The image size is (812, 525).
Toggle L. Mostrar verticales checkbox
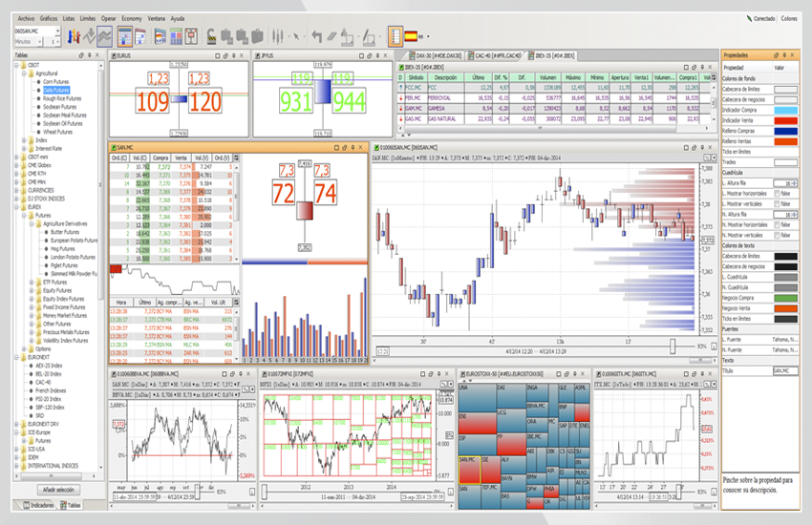(777, 203)
